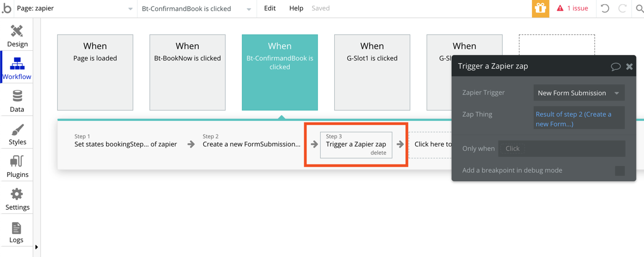This screenshot has width=644, height=257.
Task: Open the Logs tab
Action: [17, 231]
